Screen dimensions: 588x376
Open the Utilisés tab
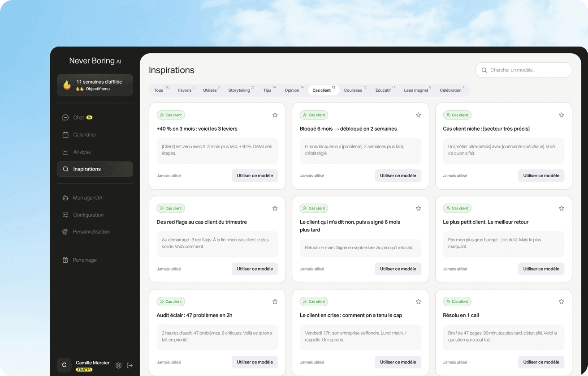coord(211,90)
